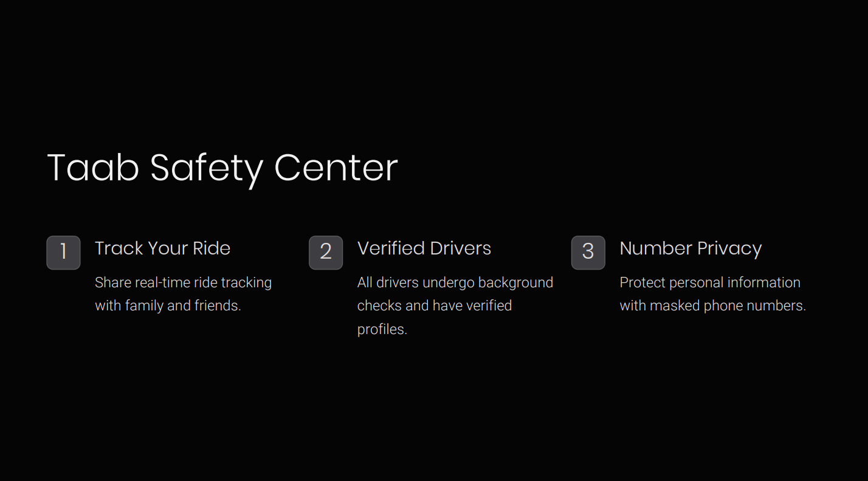Viewport: 868px width, 481px height.
Task: Click 'checks and have verified' text line
Action: point(435,305)
